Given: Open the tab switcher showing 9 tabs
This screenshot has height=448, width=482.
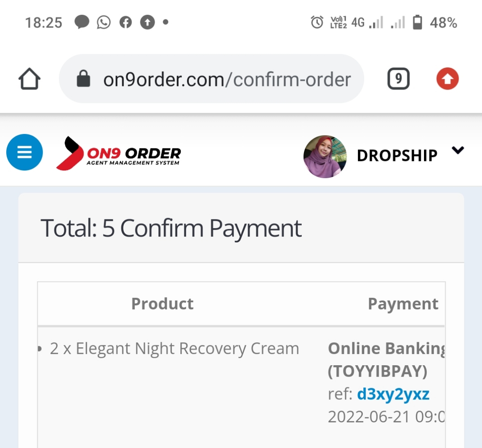Looking at the screenshot, I should (x=398, y=79).
